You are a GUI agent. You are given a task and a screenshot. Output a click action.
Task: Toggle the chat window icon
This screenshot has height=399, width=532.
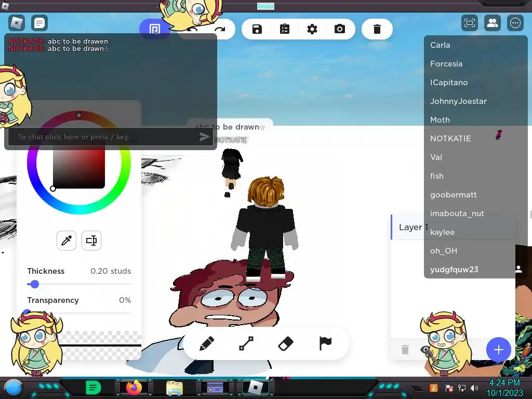point(39,23)
